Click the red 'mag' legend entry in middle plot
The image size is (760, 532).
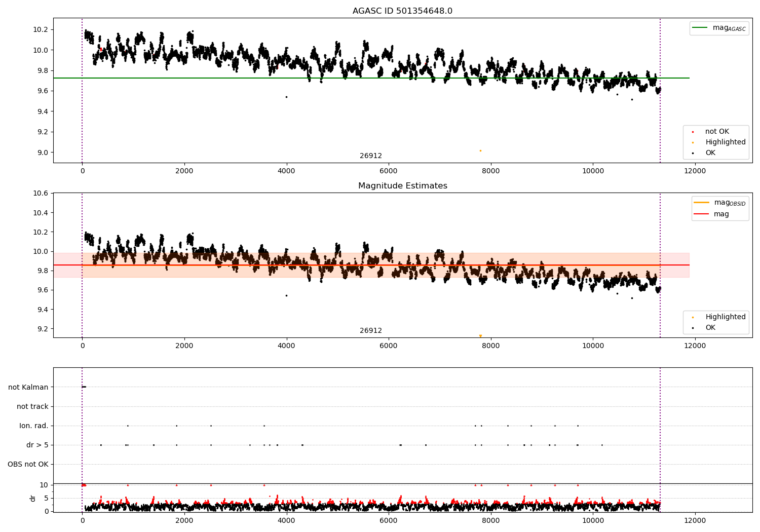[712, 214]
